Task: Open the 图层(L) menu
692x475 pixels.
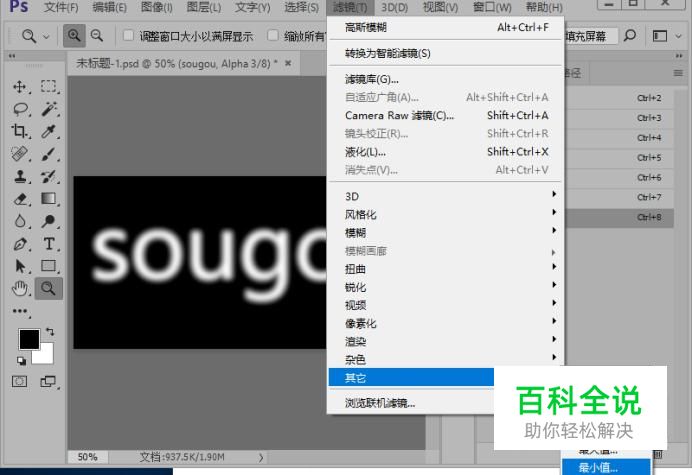Action: (204, 7)
